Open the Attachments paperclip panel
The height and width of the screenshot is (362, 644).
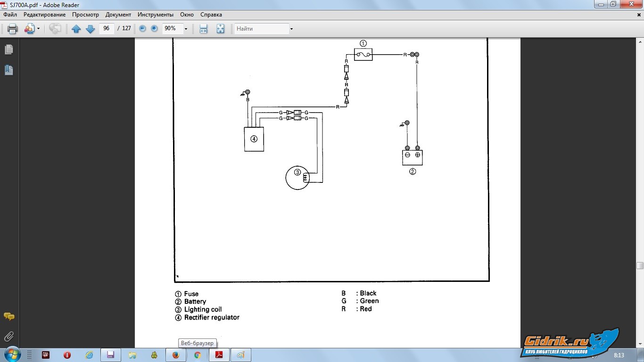pyautogui.click(x=9, y=337)
